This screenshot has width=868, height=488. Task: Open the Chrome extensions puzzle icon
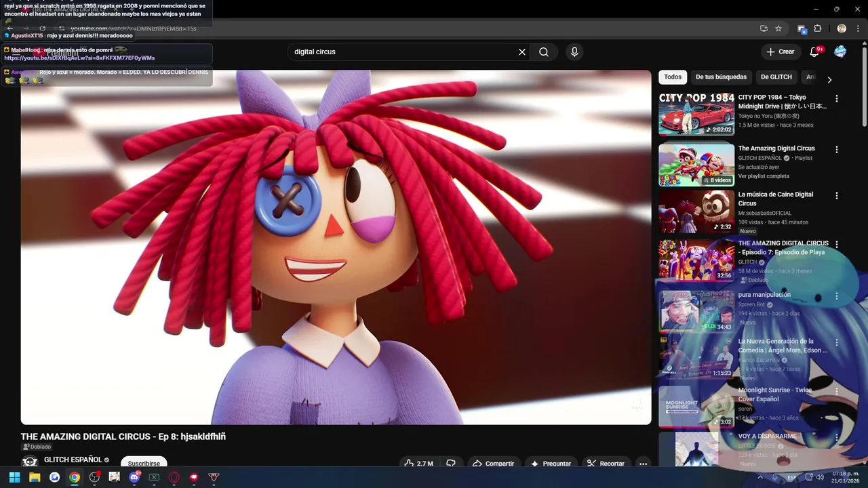(817, 28)
